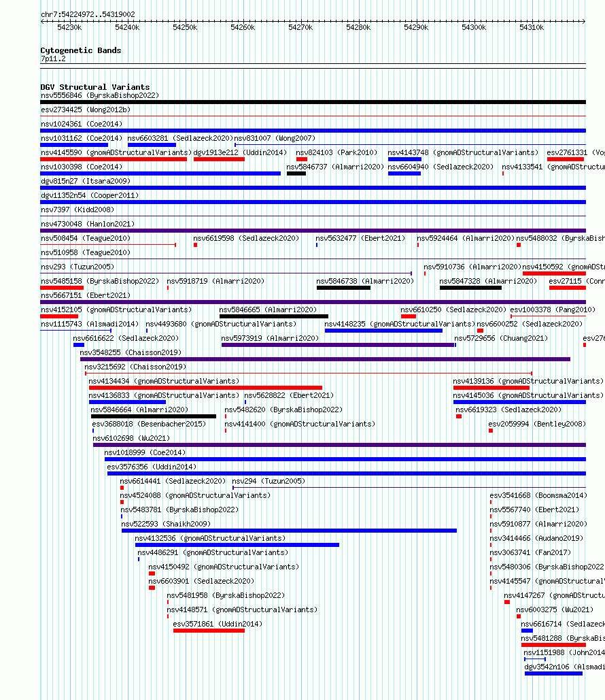Click nsv4152105 gnomADStructuralVariants label

click(x=116, y=310)
